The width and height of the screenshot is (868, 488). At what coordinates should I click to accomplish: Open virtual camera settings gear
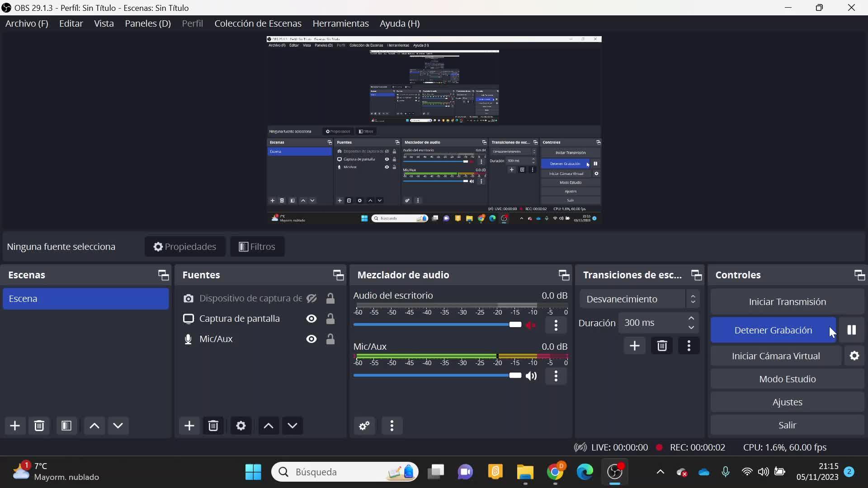(x=854, y=356)
